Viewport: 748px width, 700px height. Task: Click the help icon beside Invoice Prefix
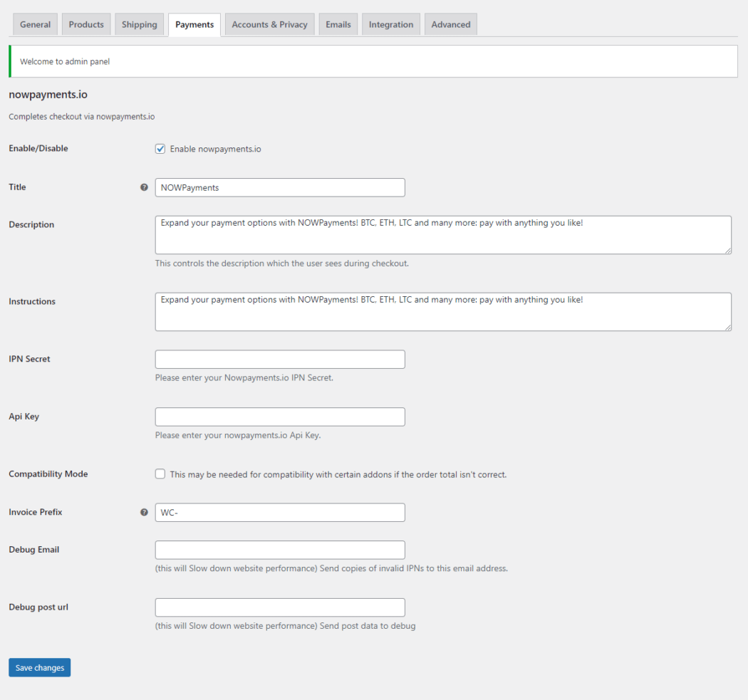[x=144, y=512]
